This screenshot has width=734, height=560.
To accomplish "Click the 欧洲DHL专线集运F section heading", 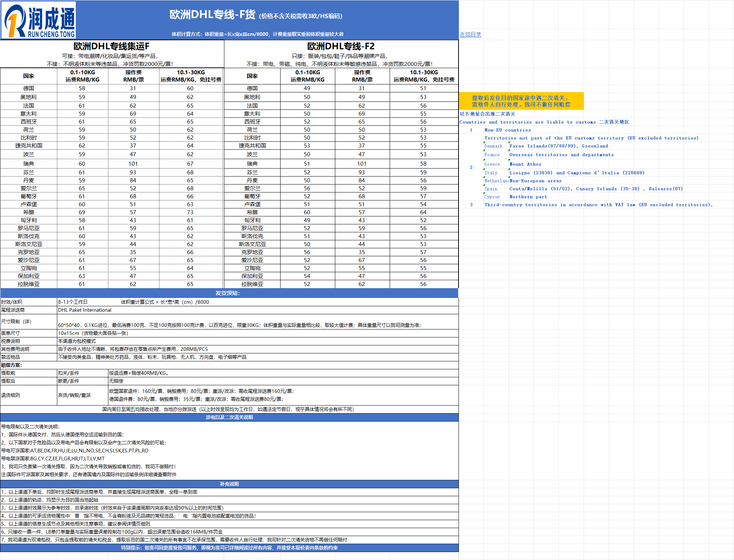I will pos(112,46).
